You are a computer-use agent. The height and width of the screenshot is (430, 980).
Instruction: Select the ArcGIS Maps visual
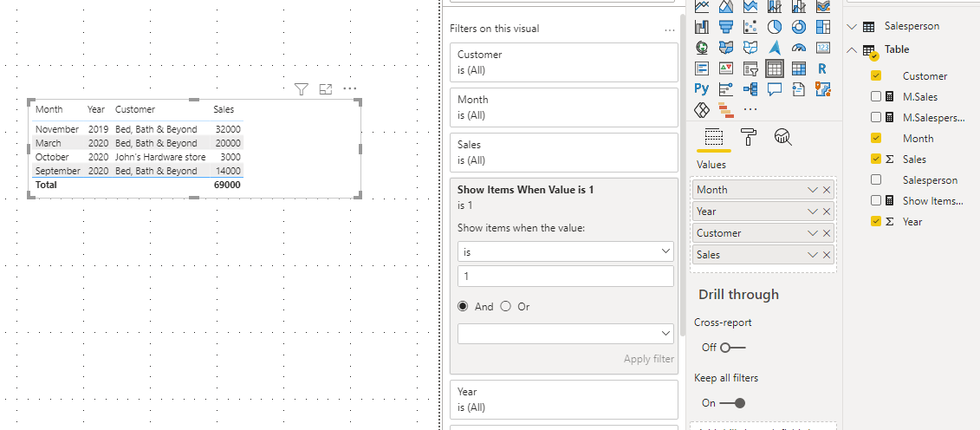coord(823,88)
